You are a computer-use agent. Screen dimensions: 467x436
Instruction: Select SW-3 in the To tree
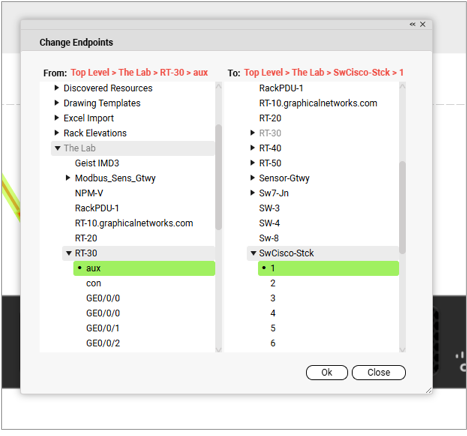point(269,208)
